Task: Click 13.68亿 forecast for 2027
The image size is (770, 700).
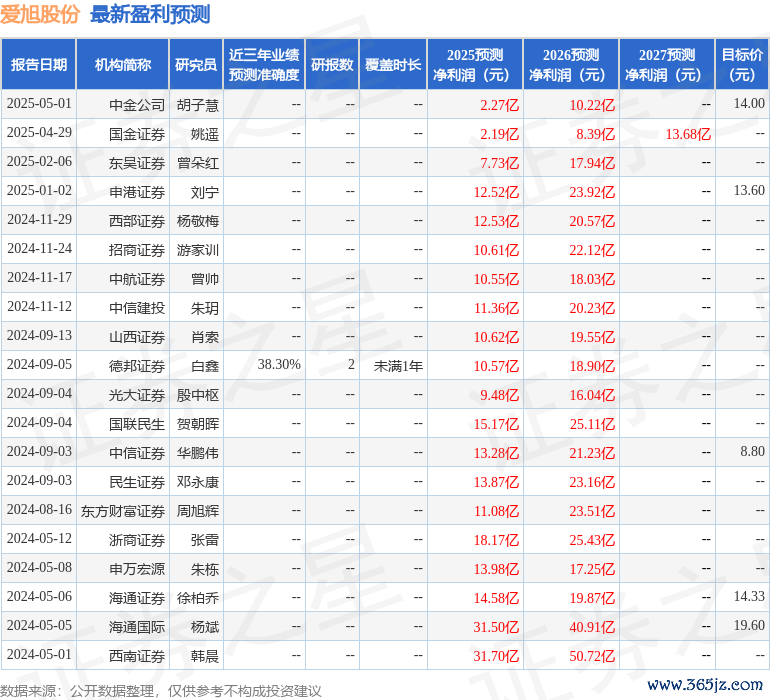Action: coord(688,134)
